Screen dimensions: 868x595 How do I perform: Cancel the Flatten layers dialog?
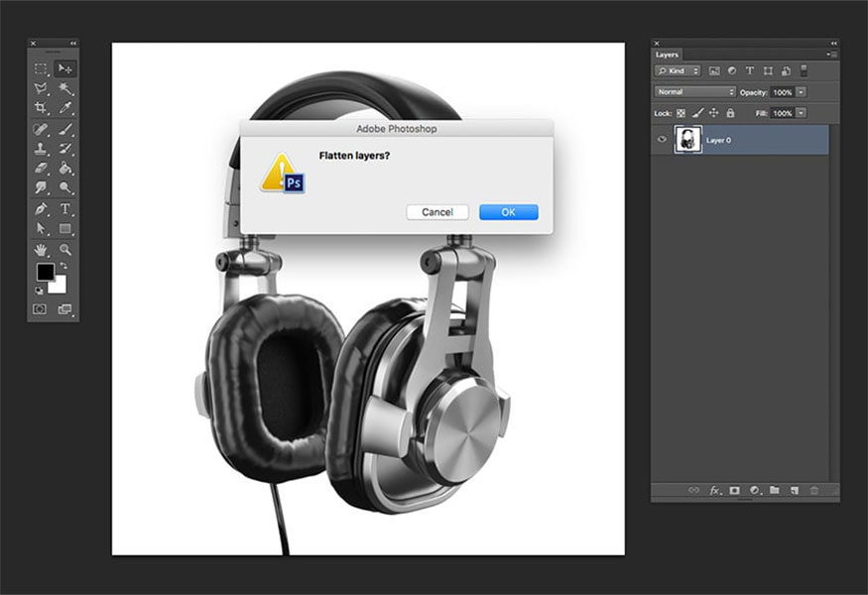[436, 212]
